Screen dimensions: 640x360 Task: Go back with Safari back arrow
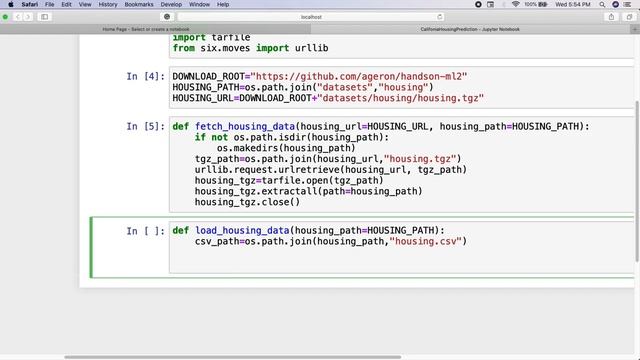pos(18,17)
